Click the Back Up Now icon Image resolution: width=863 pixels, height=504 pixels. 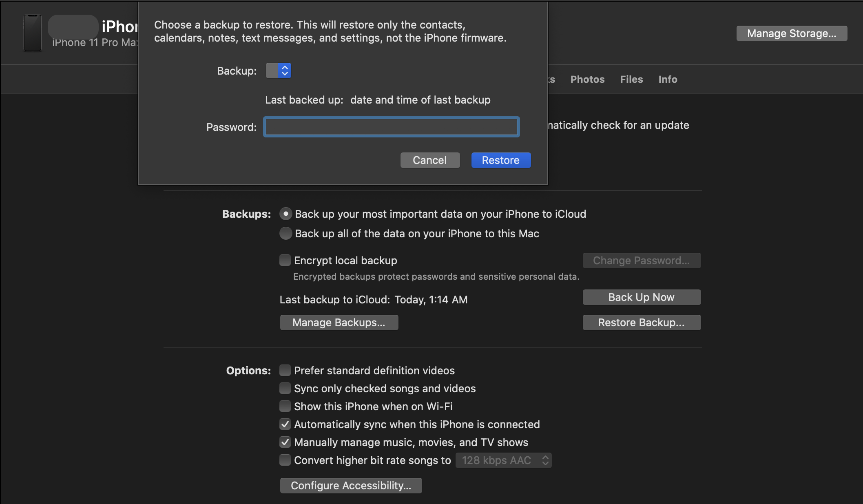[641, 296]
